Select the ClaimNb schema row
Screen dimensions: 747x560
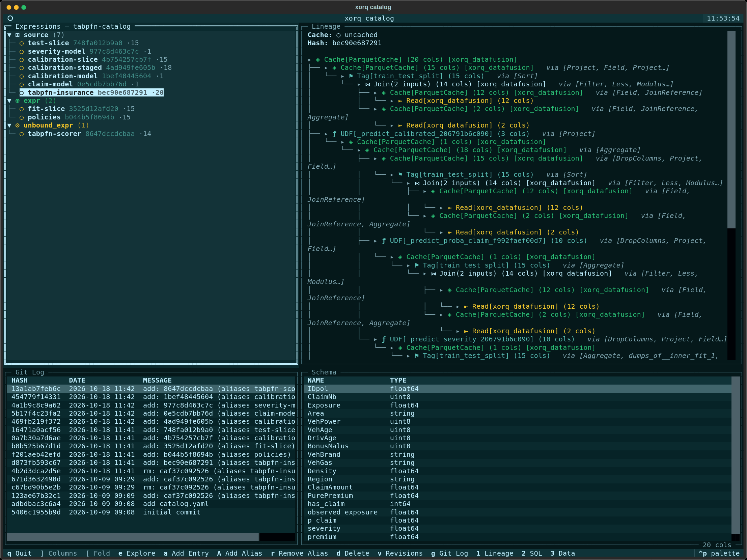517,397
